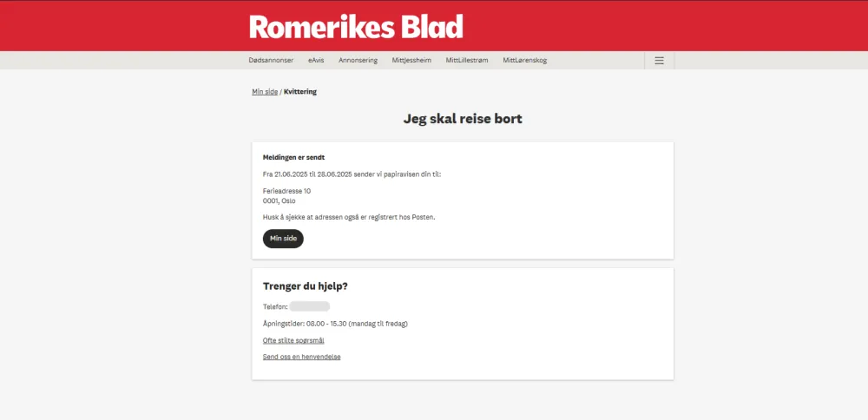Navigate to MittLillestrøm
868x420 pixels.
tap(467, 61)
